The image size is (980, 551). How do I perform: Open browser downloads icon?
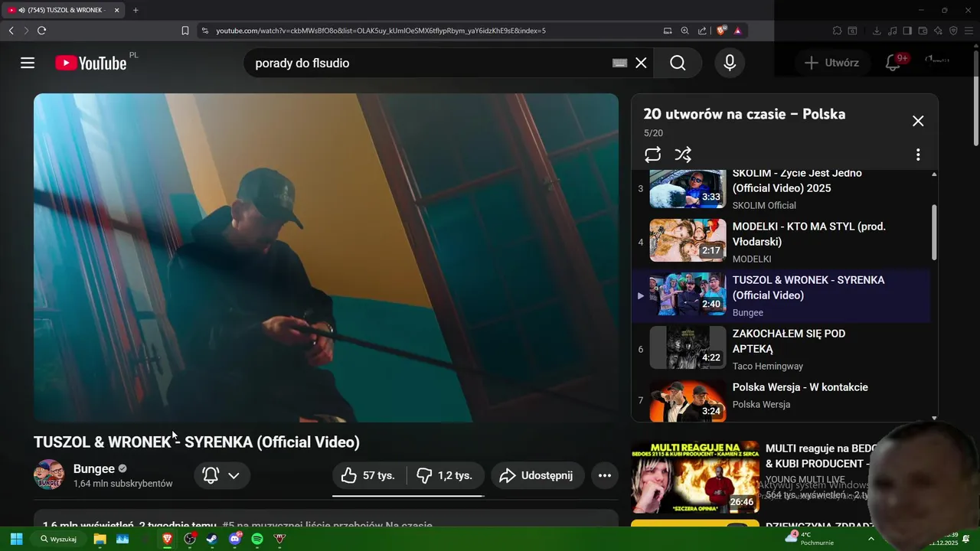[877, 31]
